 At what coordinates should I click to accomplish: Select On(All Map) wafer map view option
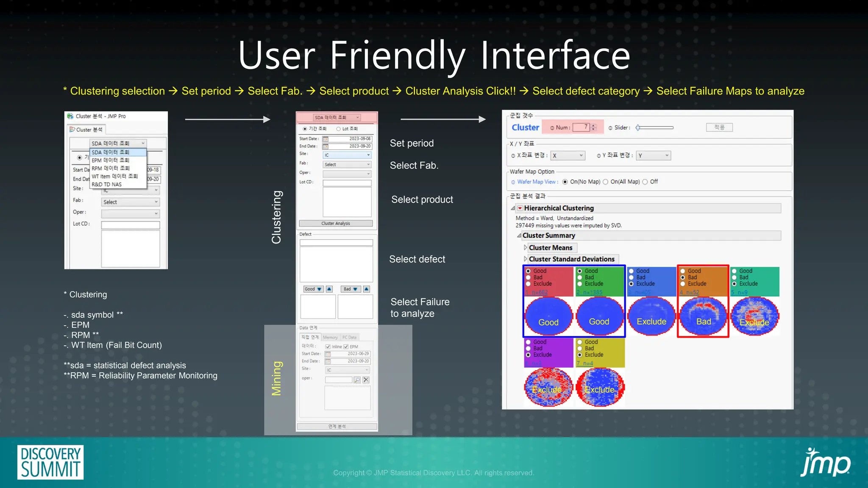[x=606, y=182]
